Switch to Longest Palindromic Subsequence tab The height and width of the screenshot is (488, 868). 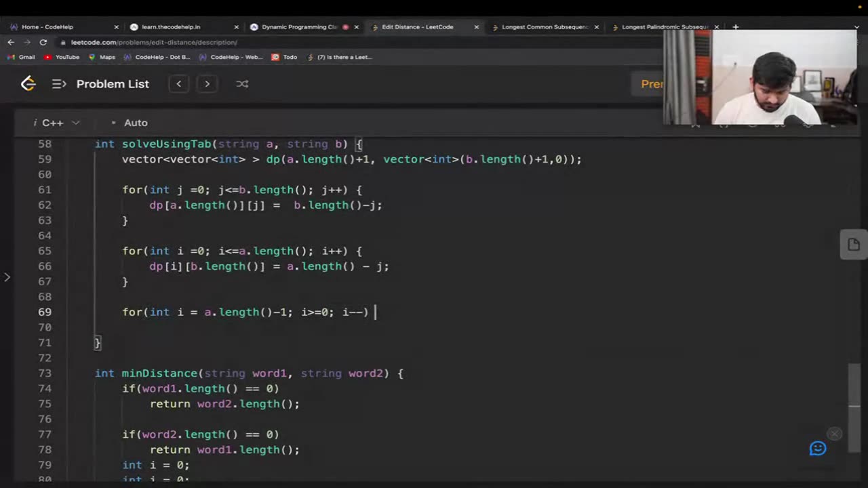click(663, 27)
